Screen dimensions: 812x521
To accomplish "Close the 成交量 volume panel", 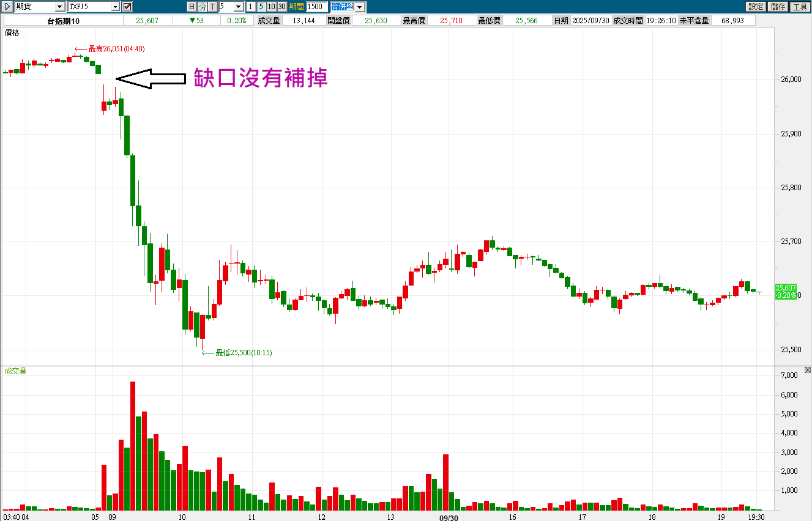I will (x=807, y=370).
